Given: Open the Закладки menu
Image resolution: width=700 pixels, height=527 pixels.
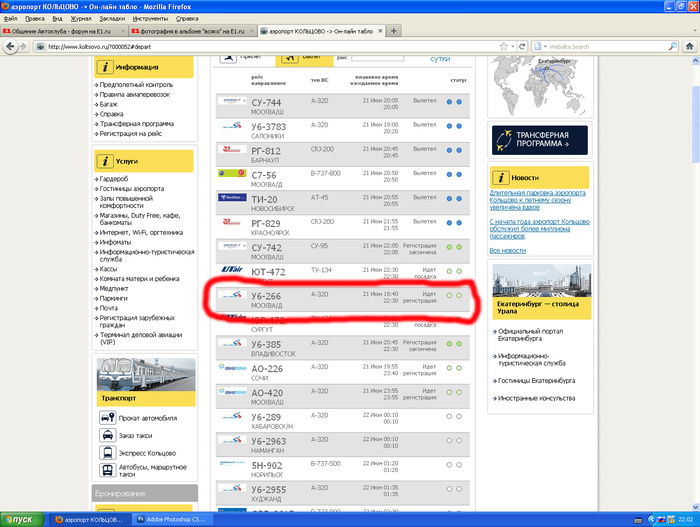Looking at the screenshot, I should [112, 18].
